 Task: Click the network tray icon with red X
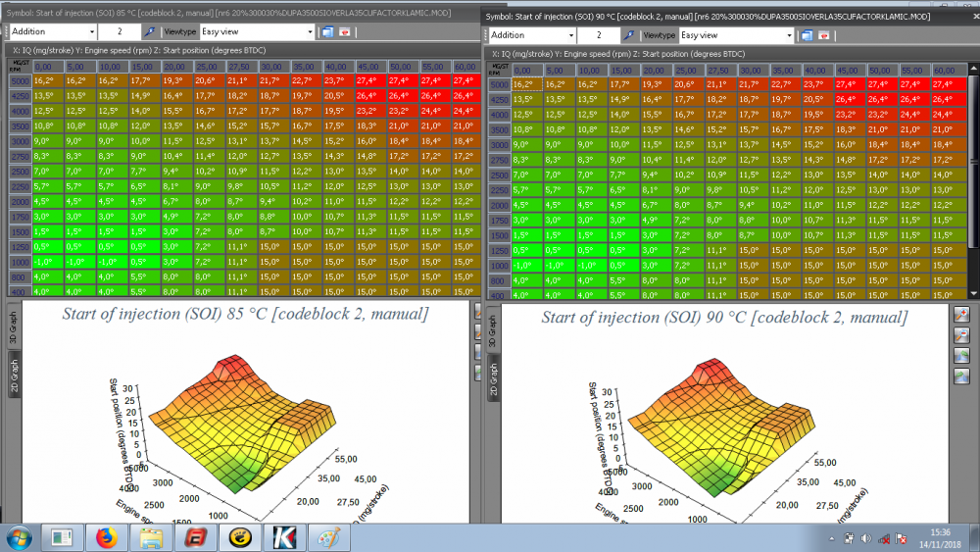[884, 538]
